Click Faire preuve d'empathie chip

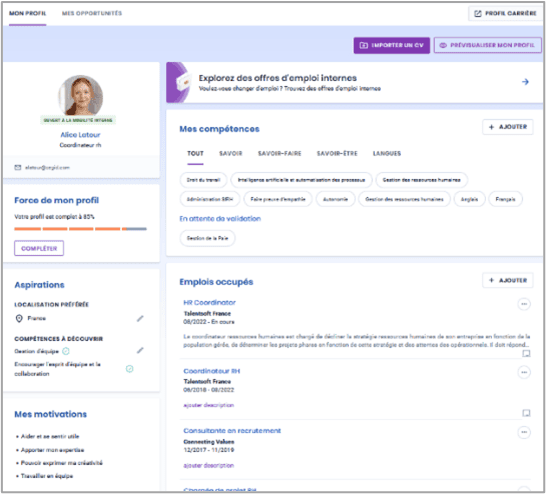point(278,199)
